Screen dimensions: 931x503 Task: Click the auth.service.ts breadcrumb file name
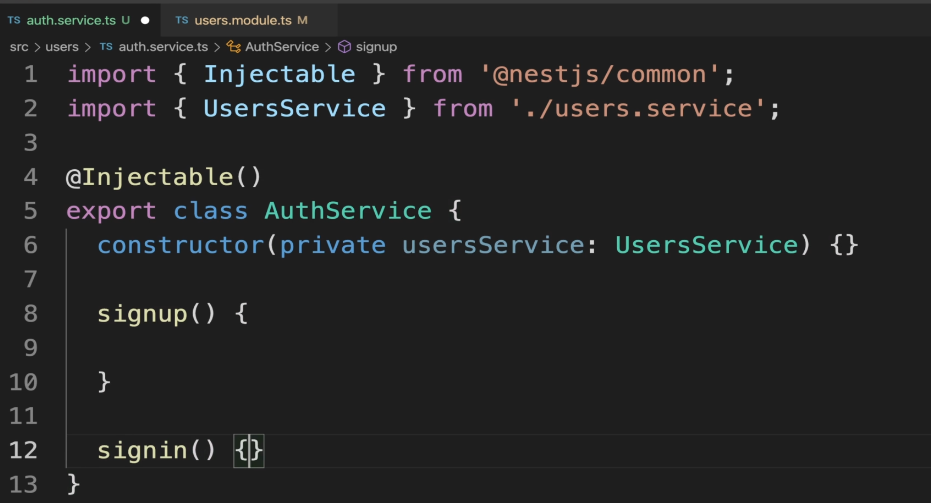(163, 47)
